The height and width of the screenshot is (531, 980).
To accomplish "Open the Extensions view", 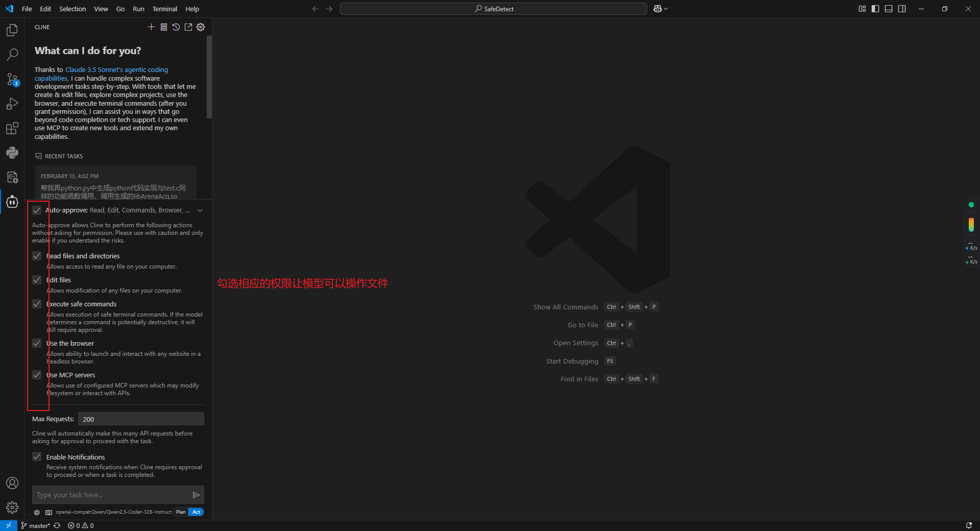I will click(x=12, y=128).
